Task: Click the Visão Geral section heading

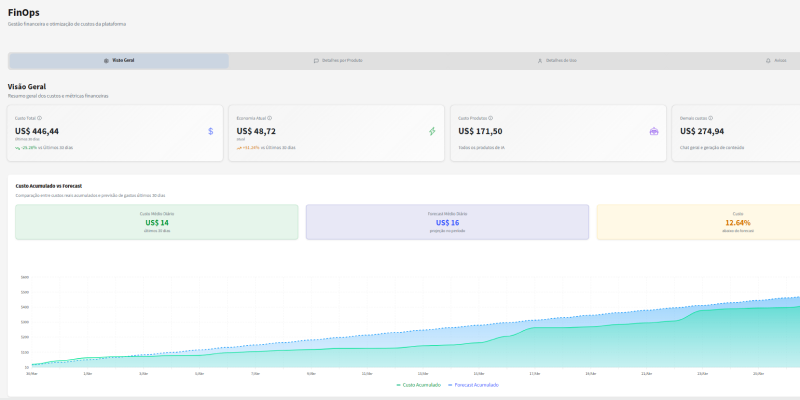Action: tap(27, 87)
